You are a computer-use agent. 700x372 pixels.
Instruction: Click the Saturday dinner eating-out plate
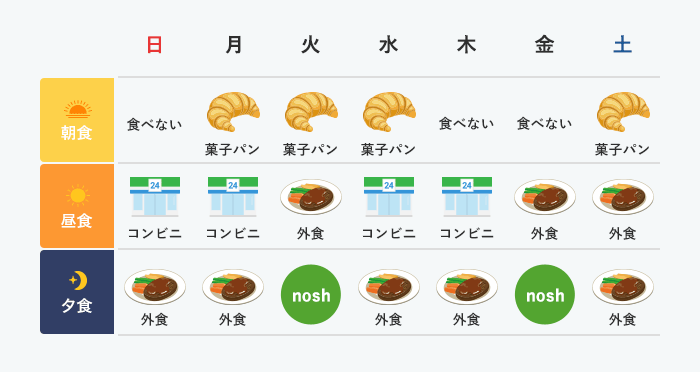coord(623,287)
